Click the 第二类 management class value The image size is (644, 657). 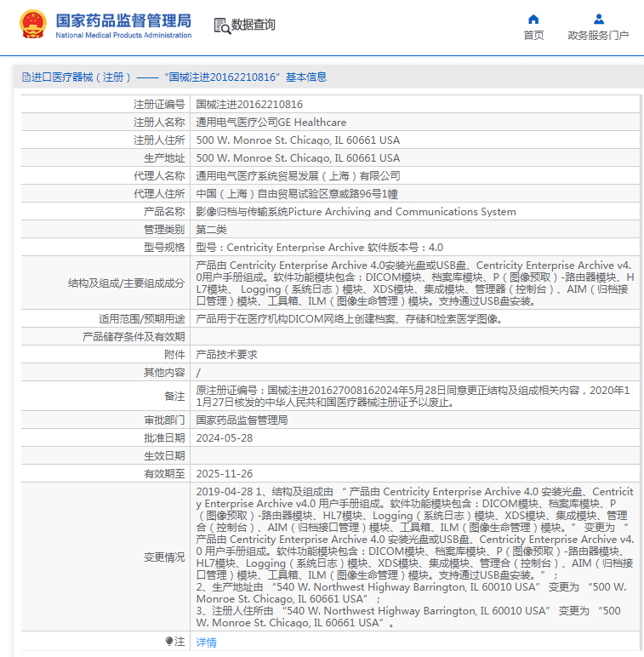click(212, 230)
